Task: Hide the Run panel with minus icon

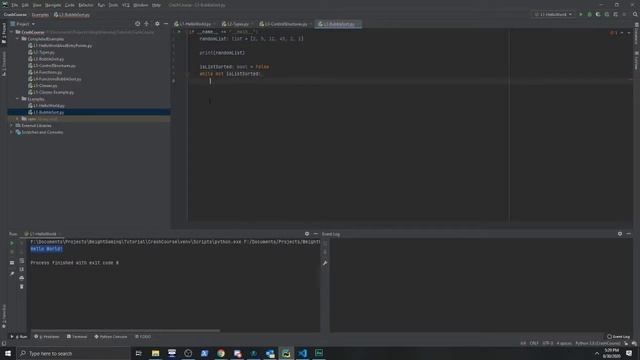Action: click(316, 234)
